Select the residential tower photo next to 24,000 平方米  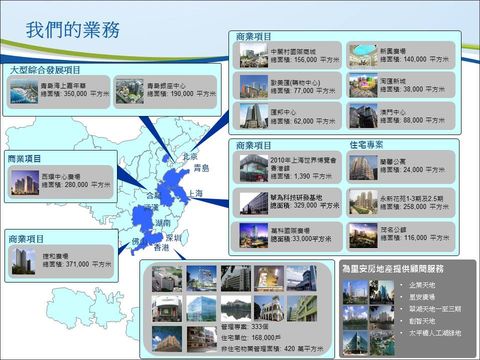(x=363, y=167)
